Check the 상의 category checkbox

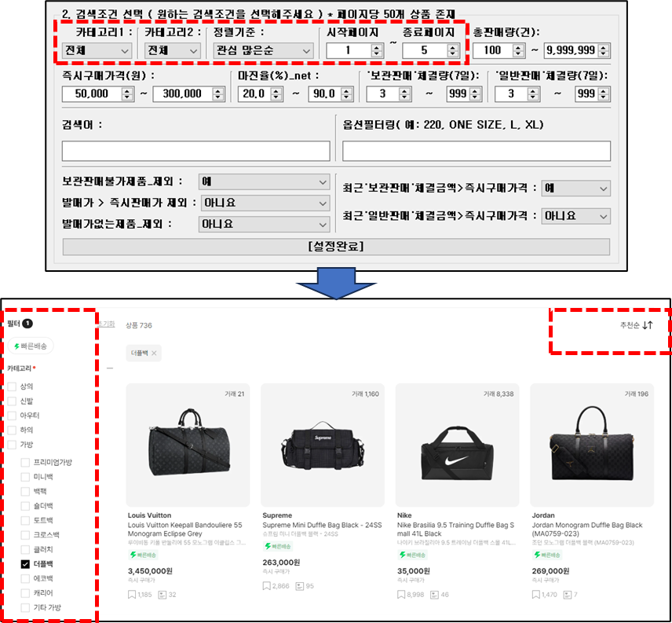tap(12, 387)
